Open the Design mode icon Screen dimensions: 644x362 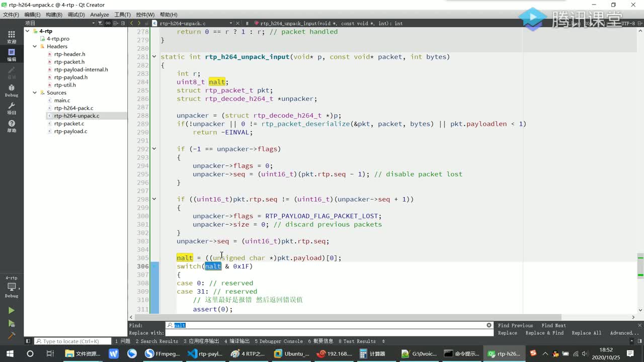pyautogui.click(x=11, y=73)
